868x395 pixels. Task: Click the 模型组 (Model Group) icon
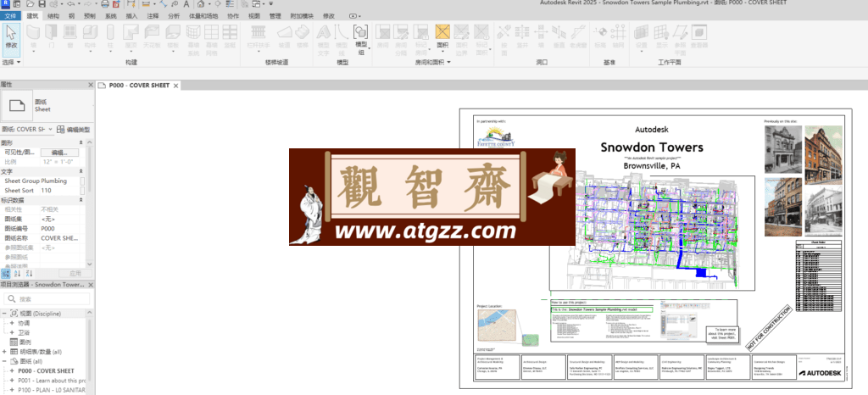tap(361, 32)
